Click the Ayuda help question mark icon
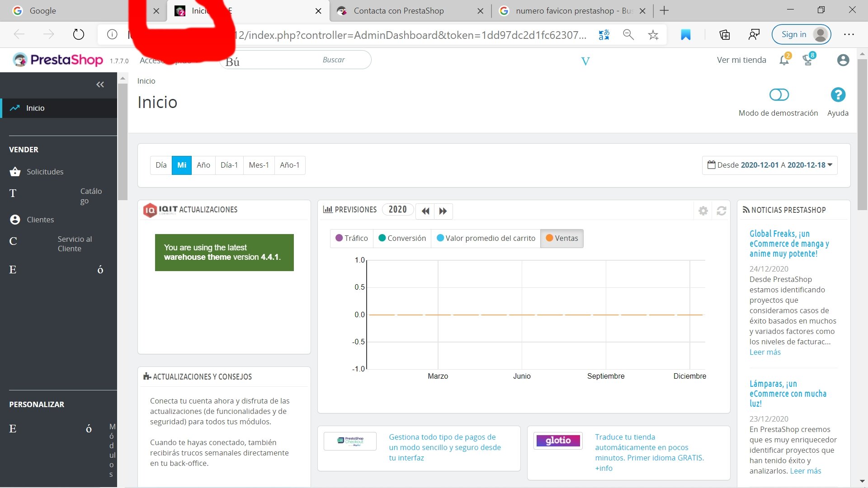Image resolution: width=868 pixels, height=488 pixels. [838, 95]
